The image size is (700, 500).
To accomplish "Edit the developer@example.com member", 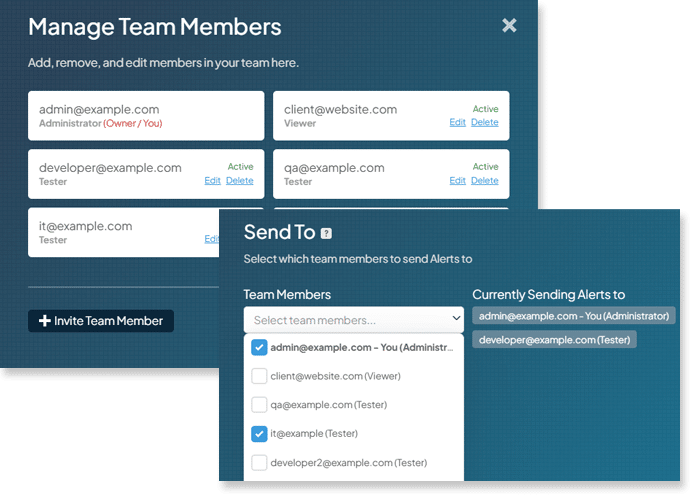I will (x=212, y=180).
